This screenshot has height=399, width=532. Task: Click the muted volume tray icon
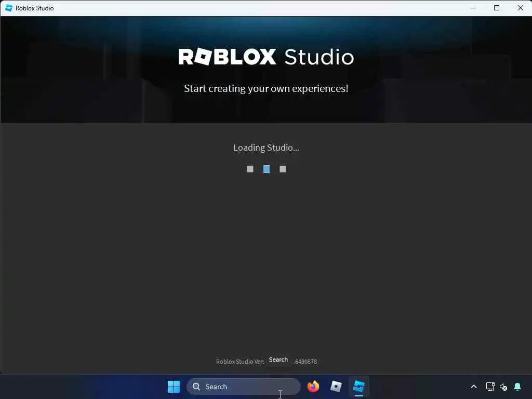point(503,387)
